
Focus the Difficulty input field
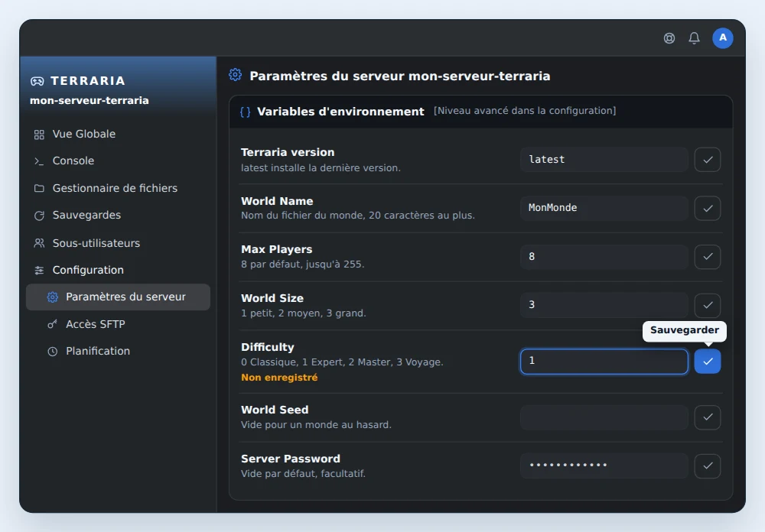(x=604, y=362)
